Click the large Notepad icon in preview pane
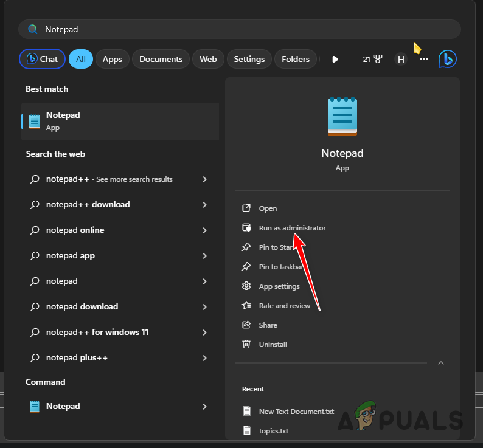The image size is (483, 448). pos(342,116)
